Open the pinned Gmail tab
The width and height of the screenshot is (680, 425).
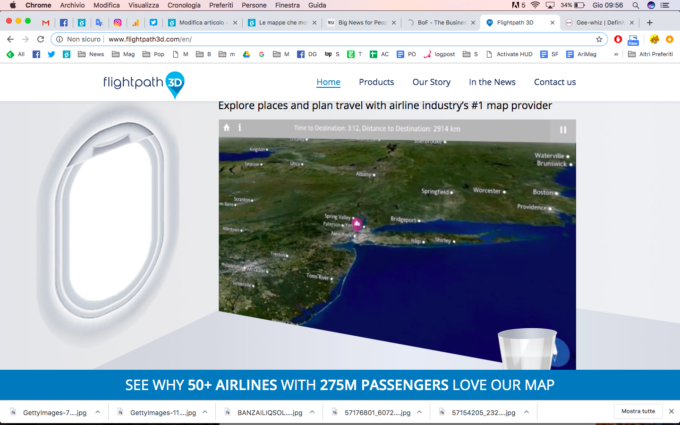point(45,22)
